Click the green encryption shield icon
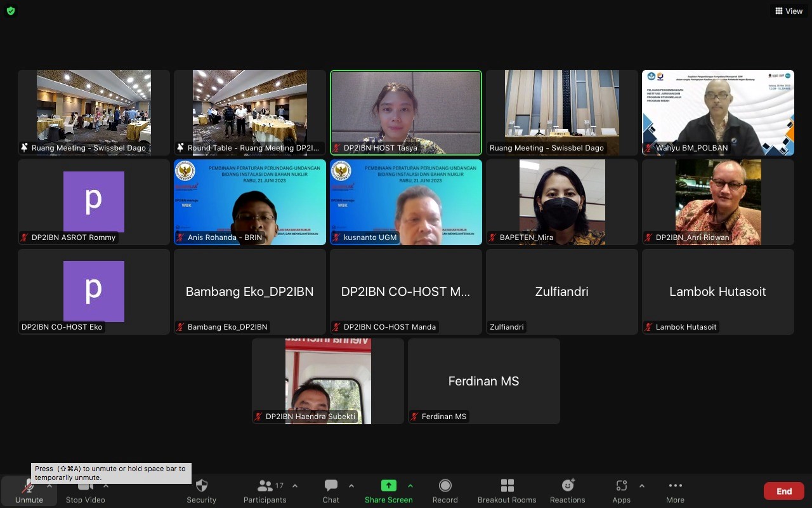Viewport: 812px width, 508px height. (11, 11)
